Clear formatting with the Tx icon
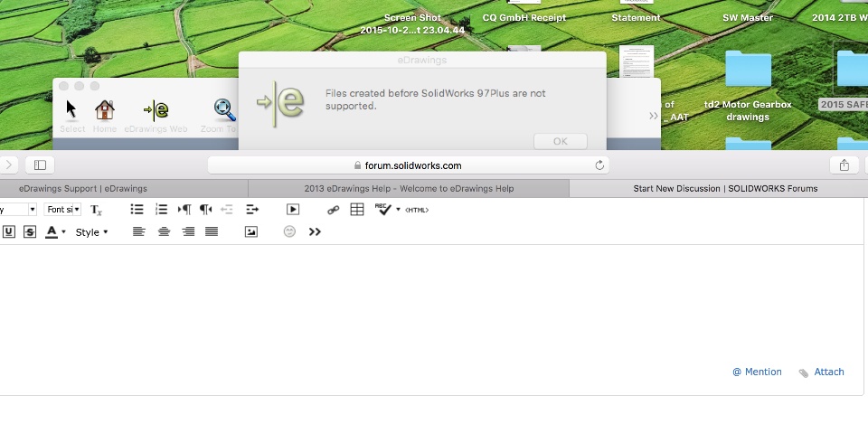The height and width of the screenshot is (424, 868). click(97, 210)
